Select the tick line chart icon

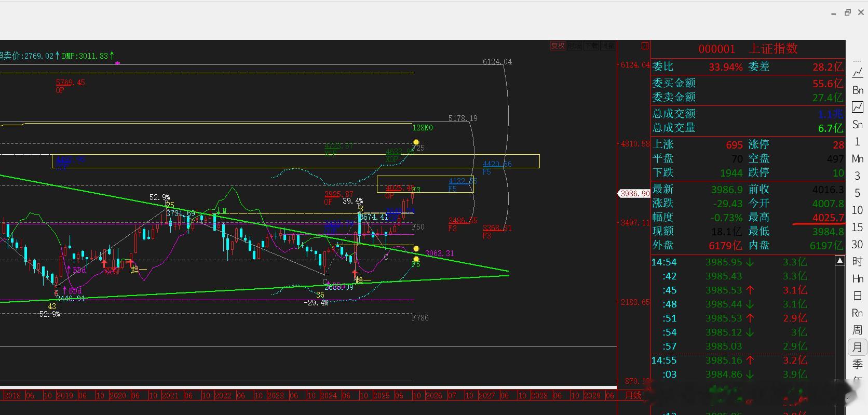858,73
